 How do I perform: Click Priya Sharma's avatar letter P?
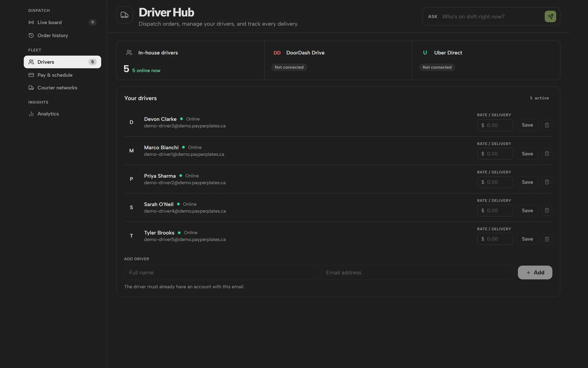tap(131, 179)
